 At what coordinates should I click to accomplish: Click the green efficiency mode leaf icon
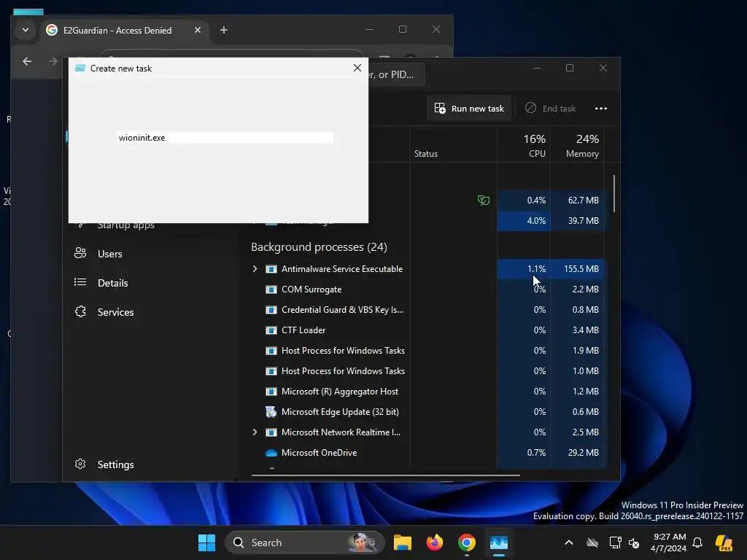point(483,201)
